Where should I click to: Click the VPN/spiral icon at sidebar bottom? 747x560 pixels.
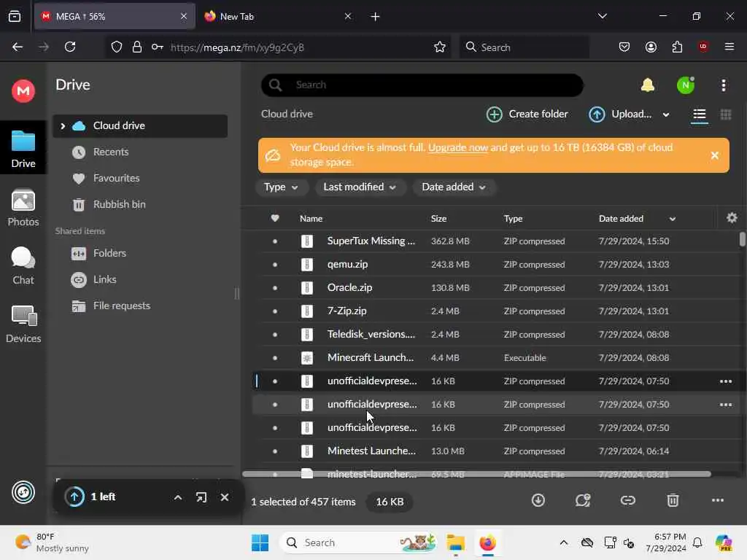point(23,492)
